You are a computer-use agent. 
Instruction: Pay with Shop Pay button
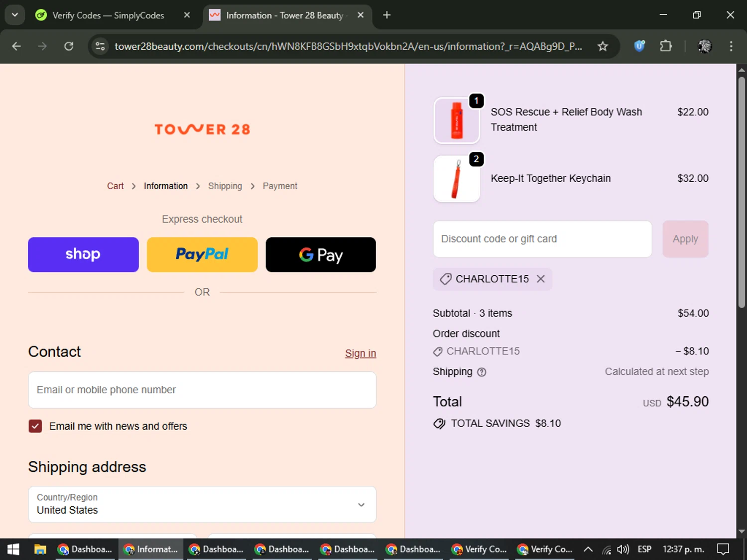[83, 254]
